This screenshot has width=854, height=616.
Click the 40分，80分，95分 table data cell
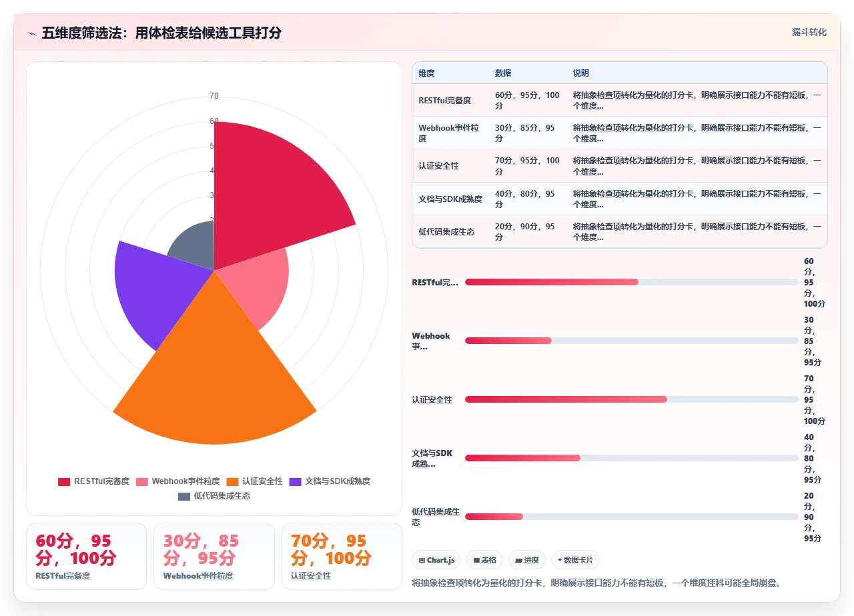[x=528, y=199]
